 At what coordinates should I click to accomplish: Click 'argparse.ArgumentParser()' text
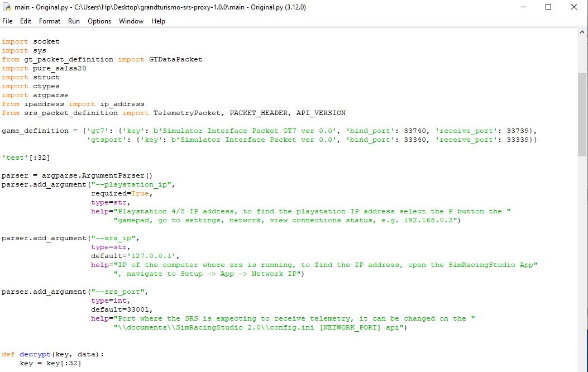pyautogui.click(x=97, y=175)
